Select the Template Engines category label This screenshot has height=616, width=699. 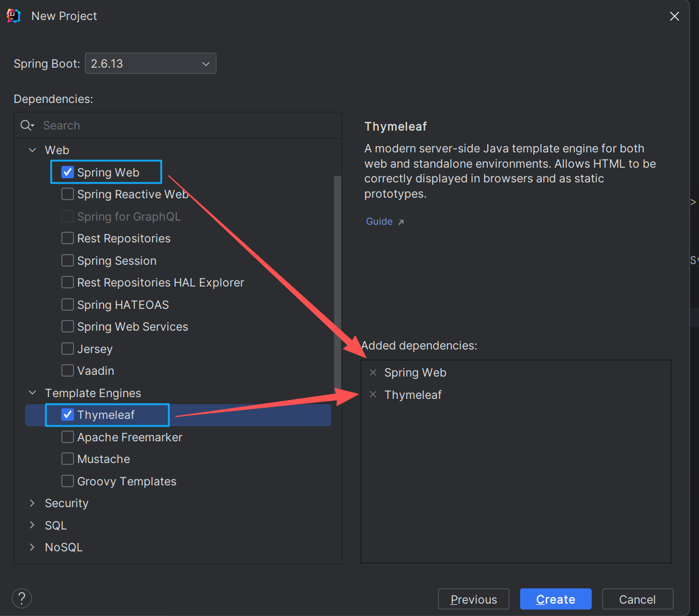tap(93, 393)
